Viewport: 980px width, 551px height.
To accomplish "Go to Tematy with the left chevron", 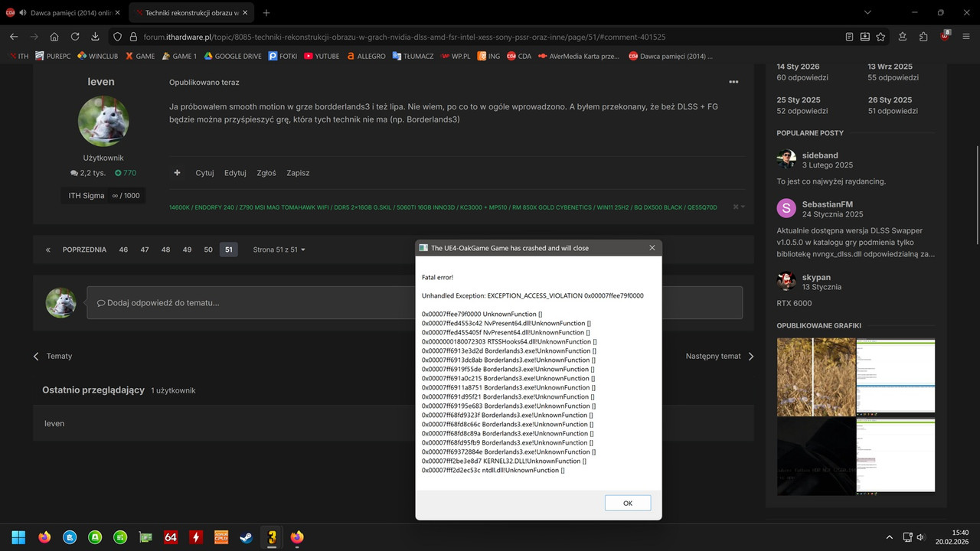I will click(52, 356).
